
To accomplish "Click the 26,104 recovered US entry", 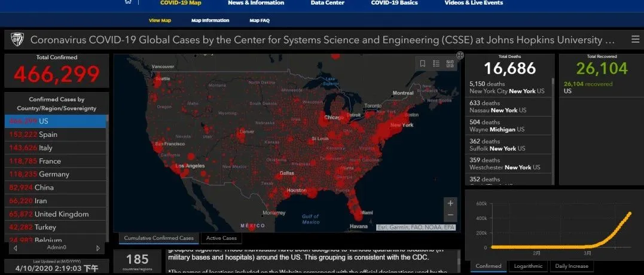I will [x=602, y=87].
